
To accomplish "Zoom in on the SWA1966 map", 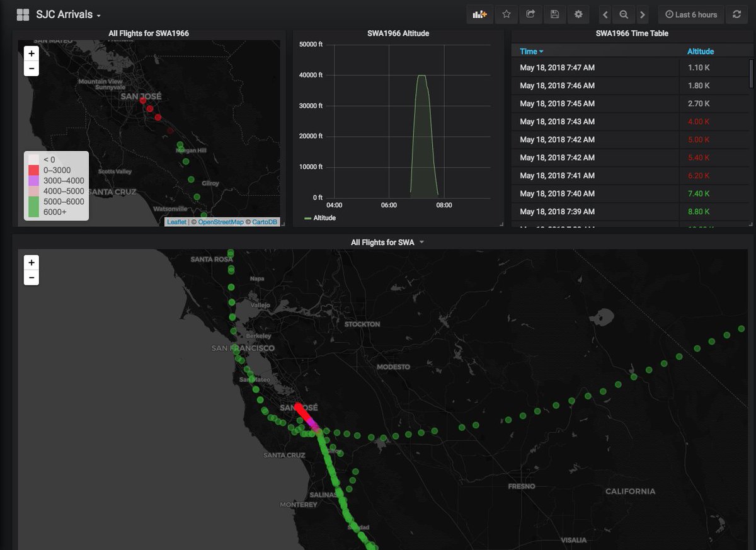I will [x=31, y=54].
